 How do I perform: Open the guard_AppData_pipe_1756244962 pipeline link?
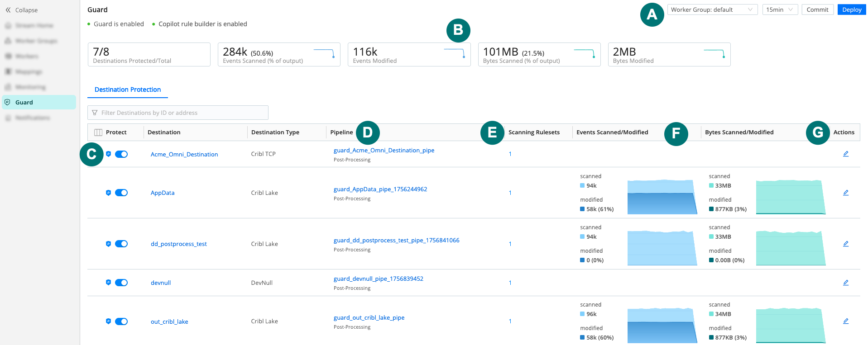(x=380, y=189)
